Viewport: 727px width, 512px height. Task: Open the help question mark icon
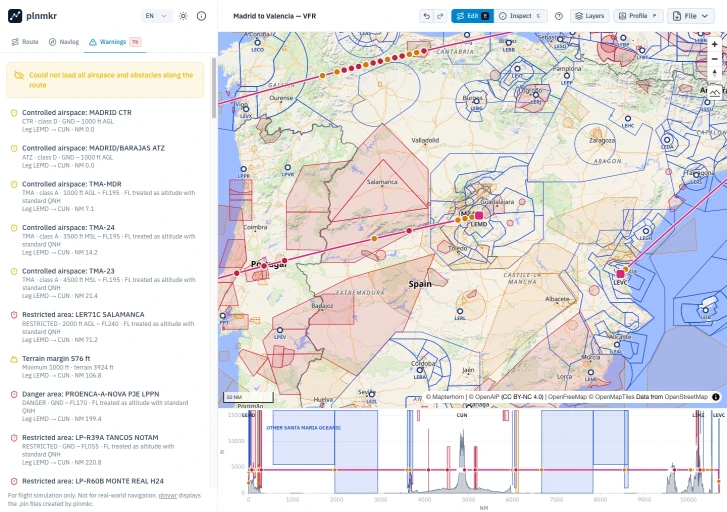click(x=559, y=16)
